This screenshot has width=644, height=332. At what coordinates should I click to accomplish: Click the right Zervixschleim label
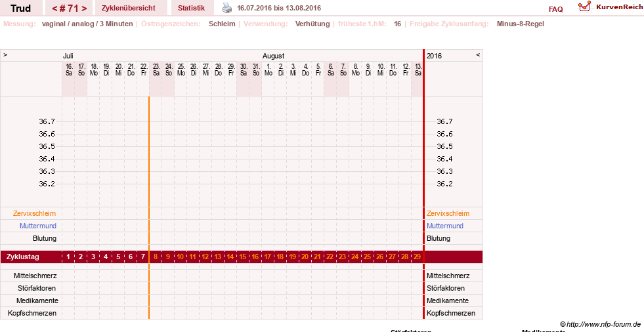coord(448,213)
